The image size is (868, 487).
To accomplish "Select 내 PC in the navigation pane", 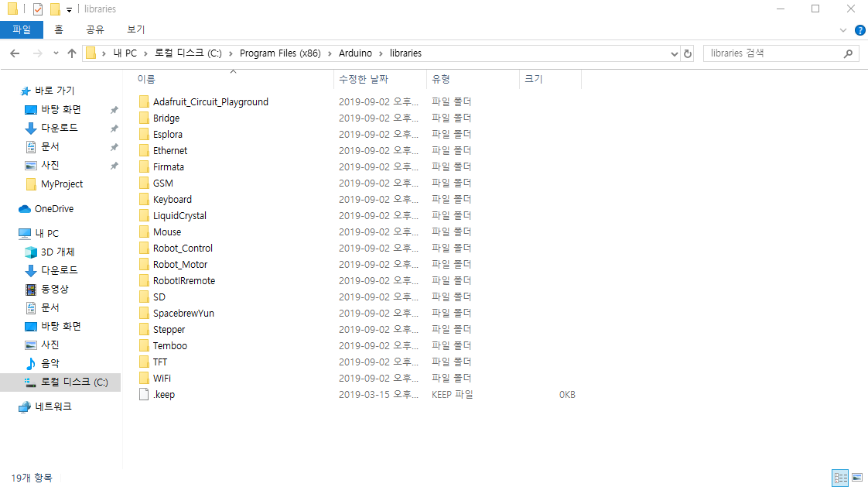I will (x=39, y=233).
